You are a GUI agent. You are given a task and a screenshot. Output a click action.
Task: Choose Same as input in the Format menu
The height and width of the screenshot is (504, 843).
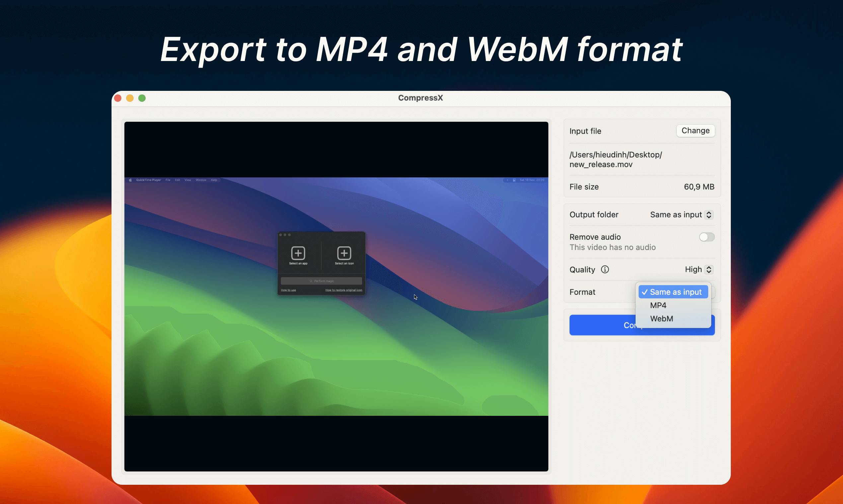click(x=673, y=292)
